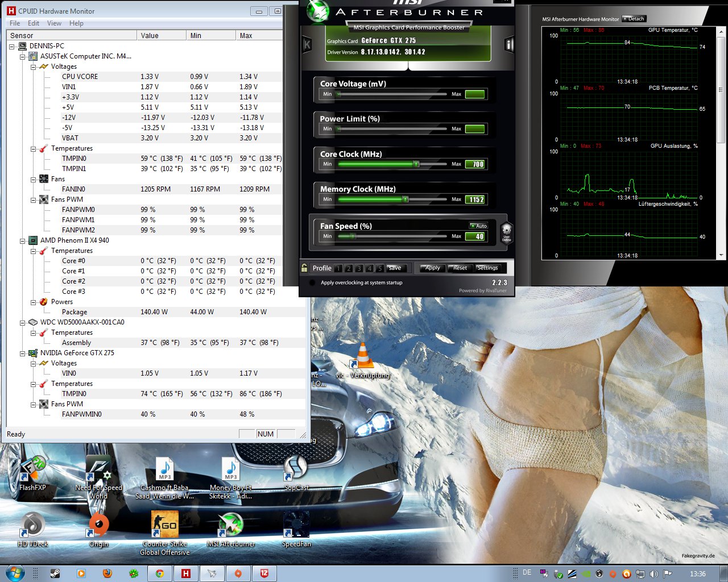
Task: Select Afterburner profile slot 2
Action: [x=349, y=268]
